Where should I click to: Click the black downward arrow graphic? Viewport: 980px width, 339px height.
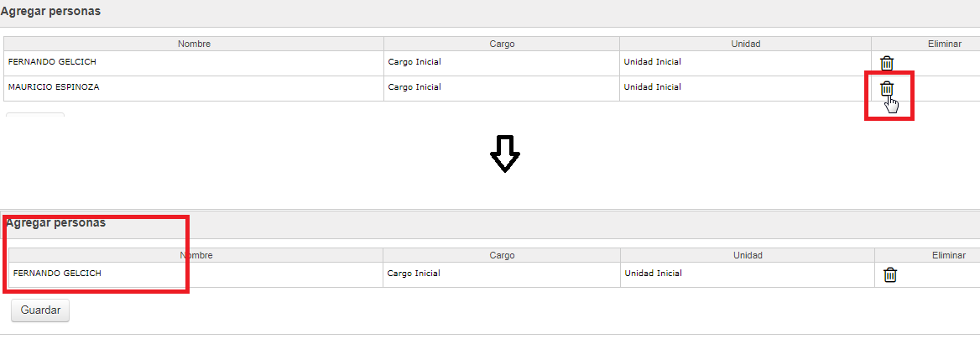point(504,154)
